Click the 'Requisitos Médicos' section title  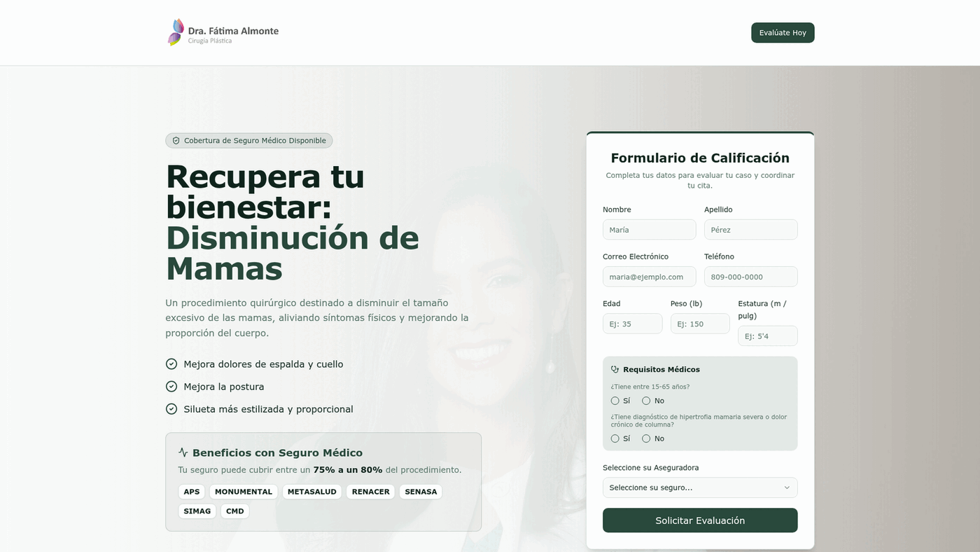coord(661,369)
